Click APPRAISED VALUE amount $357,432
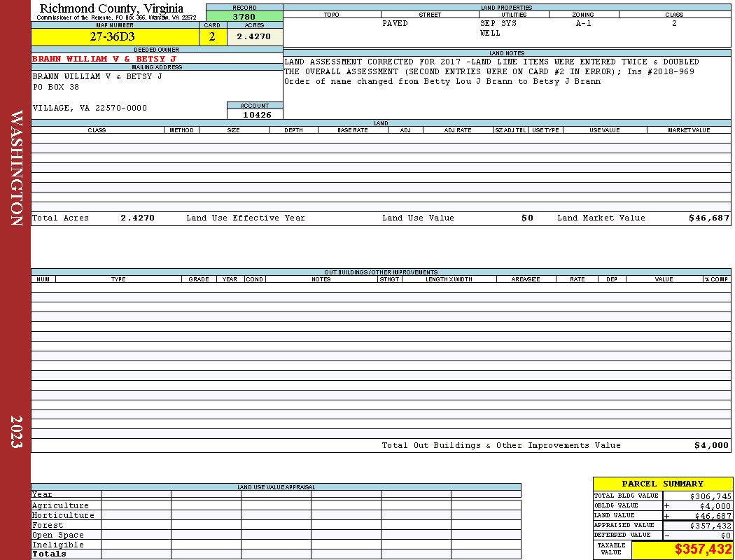The image size is (735, 560). click(x=710, y=526)
